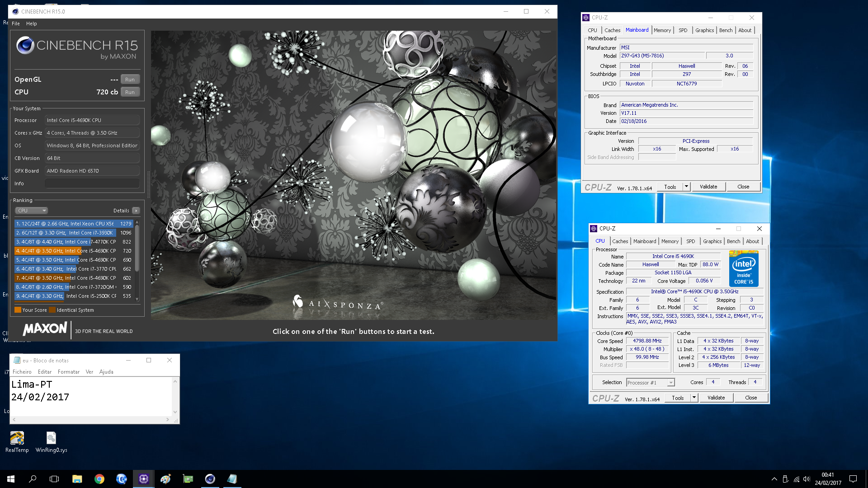Switch to Notepad in the taskbar
The image size is (868, 488).
coord(232,479)
